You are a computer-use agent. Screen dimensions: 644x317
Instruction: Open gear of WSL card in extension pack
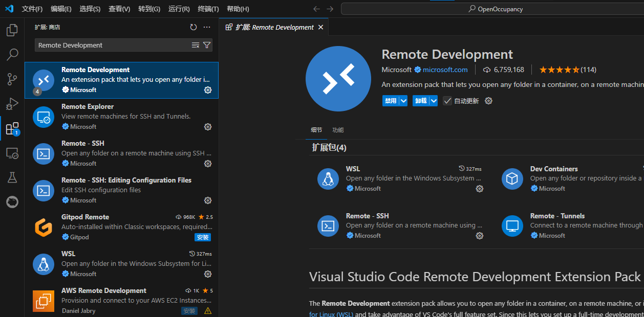[480, 189]
